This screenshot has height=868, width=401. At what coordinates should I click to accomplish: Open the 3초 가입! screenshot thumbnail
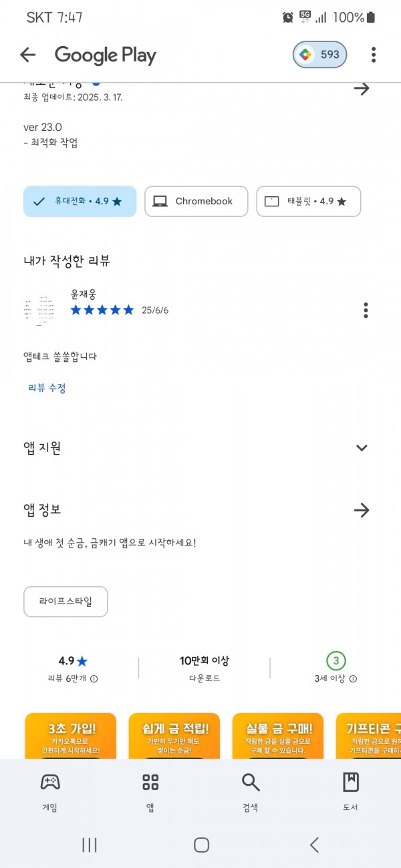point(71,736)
